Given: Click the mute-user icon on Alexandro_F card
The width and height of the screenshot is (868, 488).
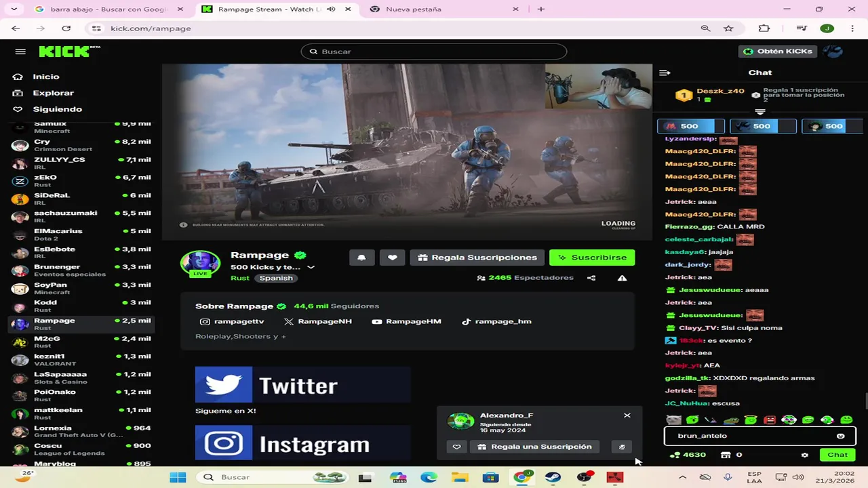Looking at the screenshot, I should pos(622,447).
